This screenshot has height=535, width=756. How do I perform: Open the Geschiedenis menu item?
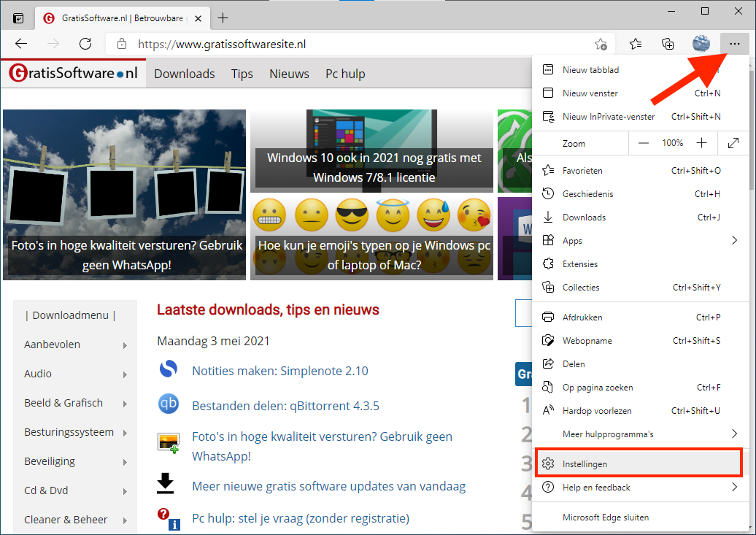587,194
